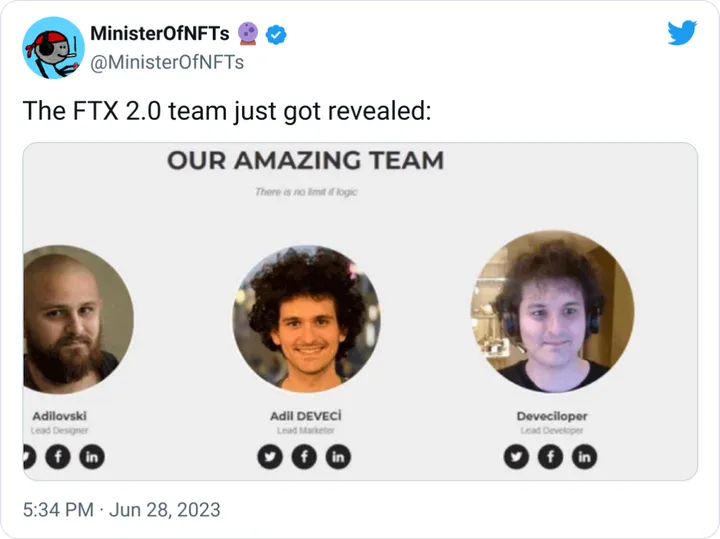Click the OUR AMAZING TEAM heading
Screen dimensions: 720x539
(x=305, y=161)
